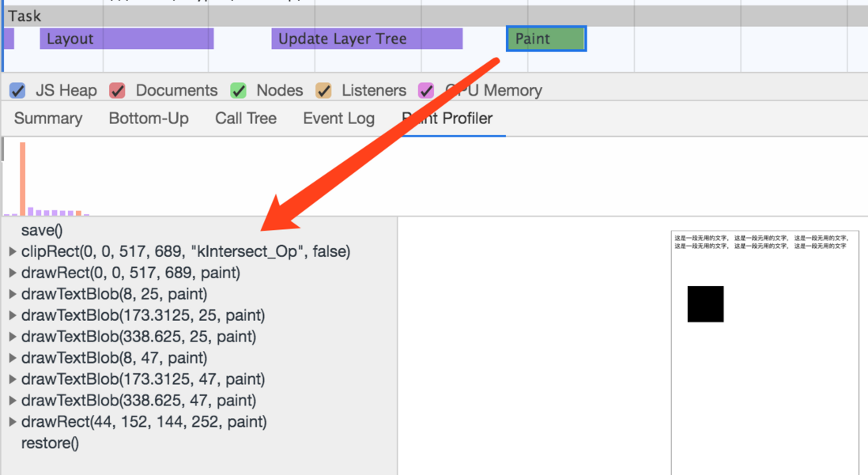The height and width of the screenshot is (475, 868).
Task: Expand drawTextBlob(8, 47, paint)
Action: coord(13,358)
